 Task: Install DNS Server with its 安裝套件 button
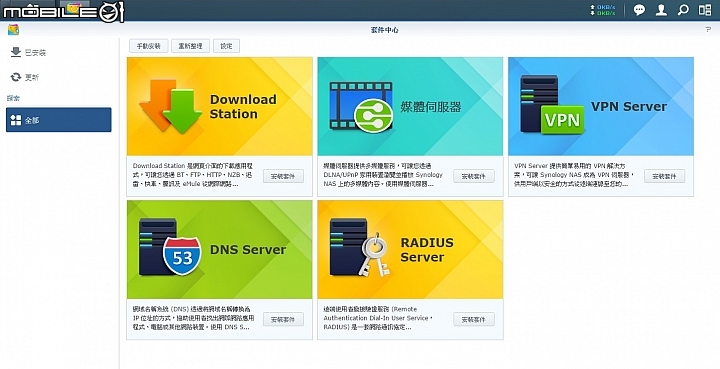tap(283, 319)
